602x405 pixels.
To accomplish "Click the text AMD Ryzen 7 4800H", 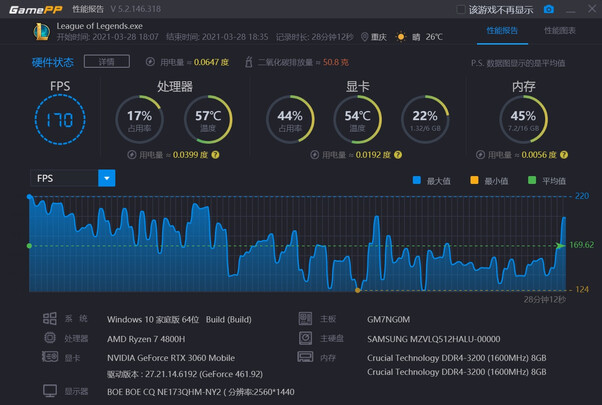I will [146, 339].
